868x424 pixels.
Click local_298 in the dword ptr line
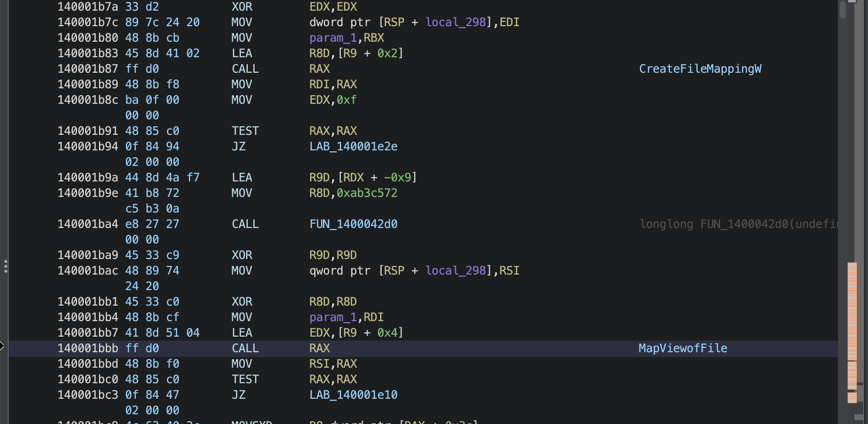(456, 22)
